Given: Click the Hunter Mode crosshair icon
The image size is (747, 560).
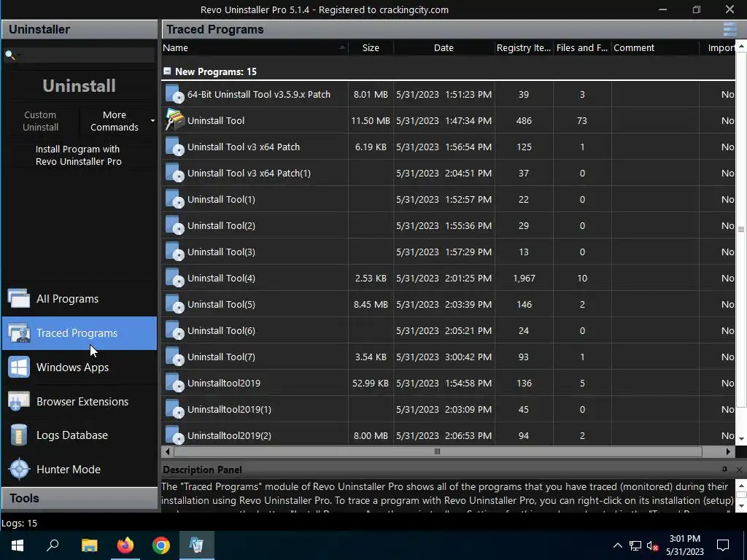Looking at the screenshot, I should [x=20, y=469].
